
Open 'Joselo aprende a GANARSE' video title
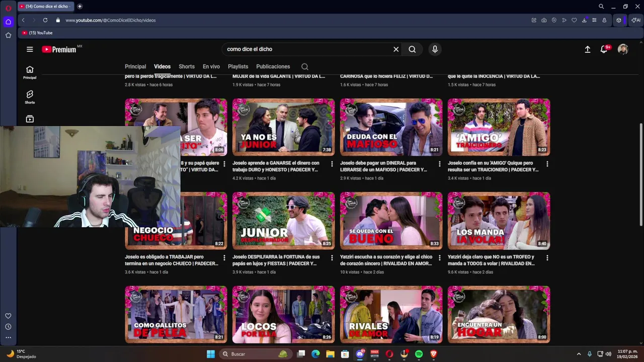[x=276, y=166]
